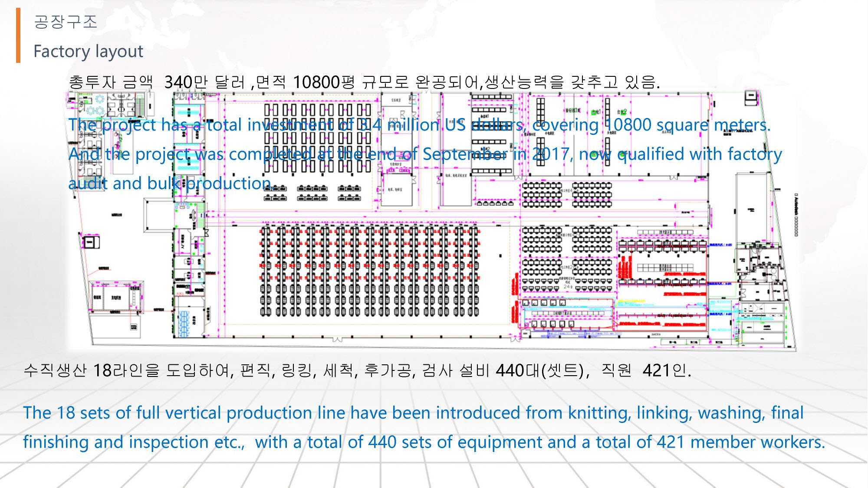
Task: Select the Korean line starting with 수직생산 18라인
Action: (x=357, y=370)
